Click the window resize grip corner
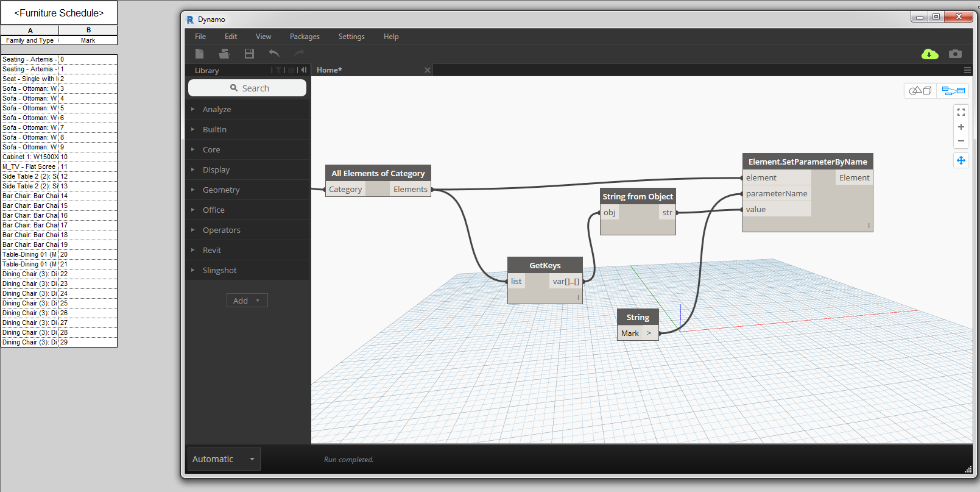The height and width of the screenshot is (492, 980). 968,469
